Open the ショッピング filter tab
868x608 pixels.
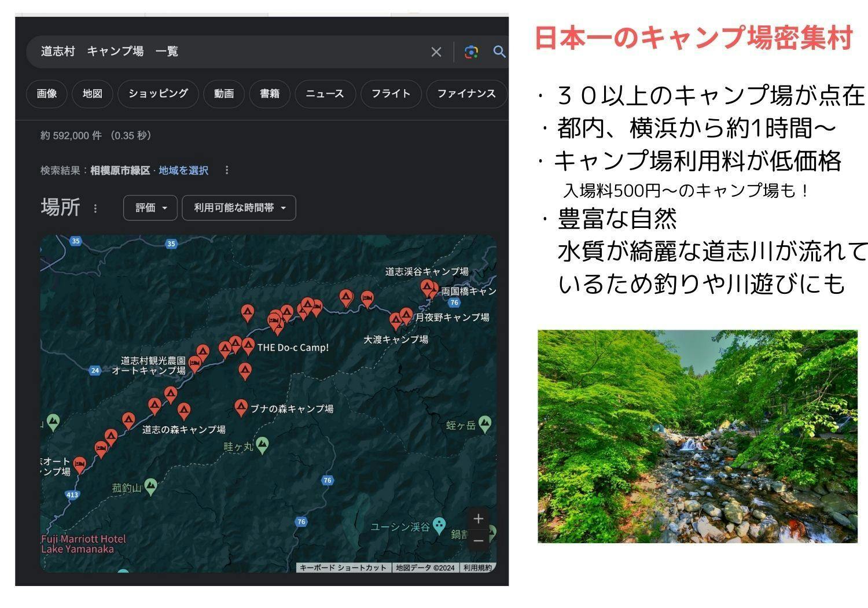coord(158,94)
